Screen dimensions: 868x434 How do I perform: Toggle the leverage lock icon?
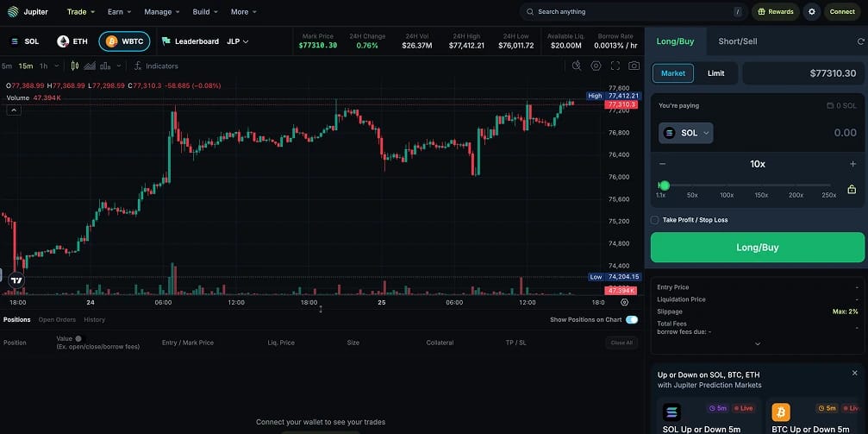[852, 190]
